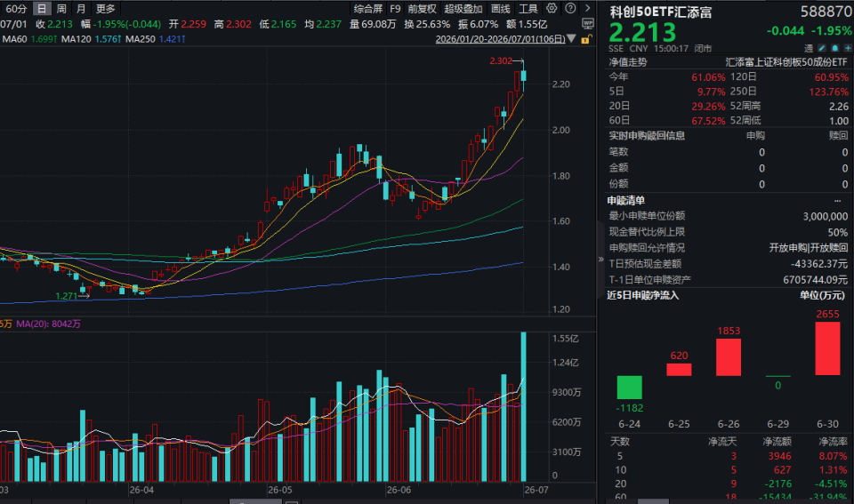Click the pencil note icon

point(822,48)
